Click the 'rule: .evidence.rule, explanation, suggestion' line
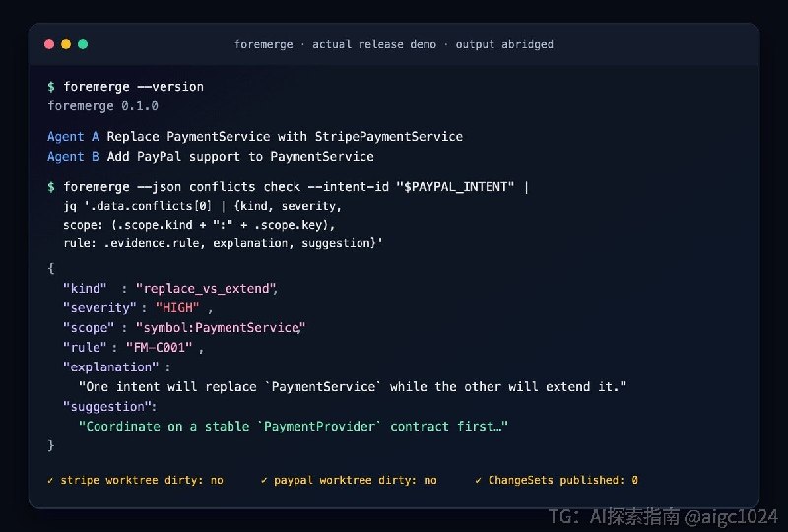Viewport: 788px width, 532px height. [x=224, y=243]
